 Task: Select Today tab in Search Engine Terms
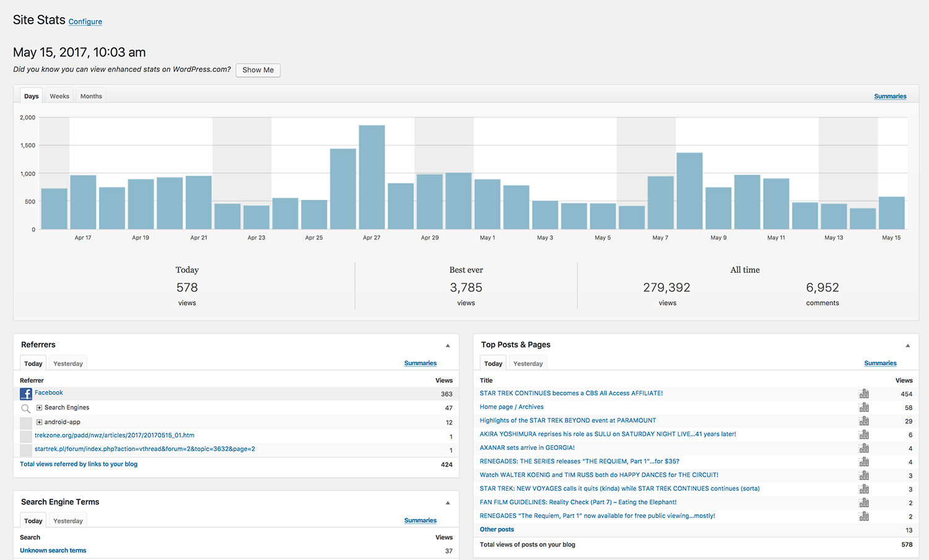click(33, 520)
